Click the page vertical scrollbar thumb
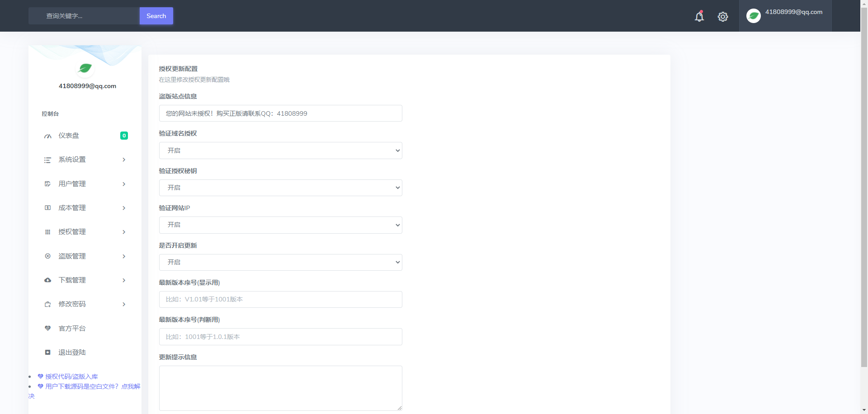Viewport: 868px width, 414px height. 864,188
